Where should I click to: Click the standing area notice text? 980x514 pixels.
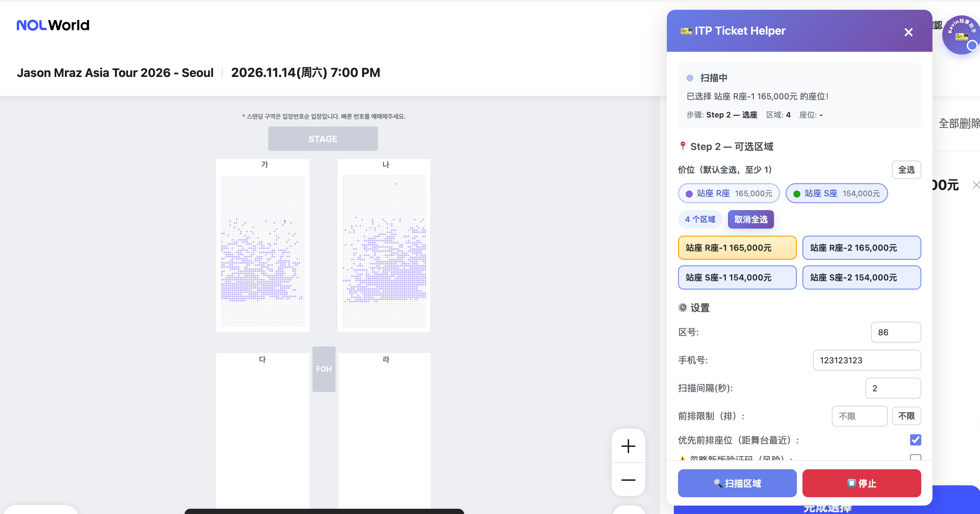(324, 116)
